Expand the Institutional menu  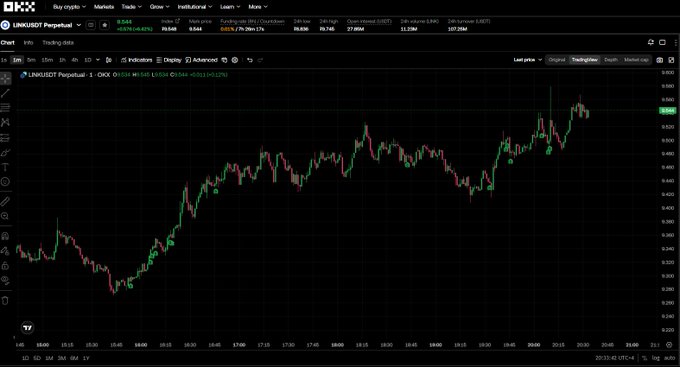(x=195, y=7)
